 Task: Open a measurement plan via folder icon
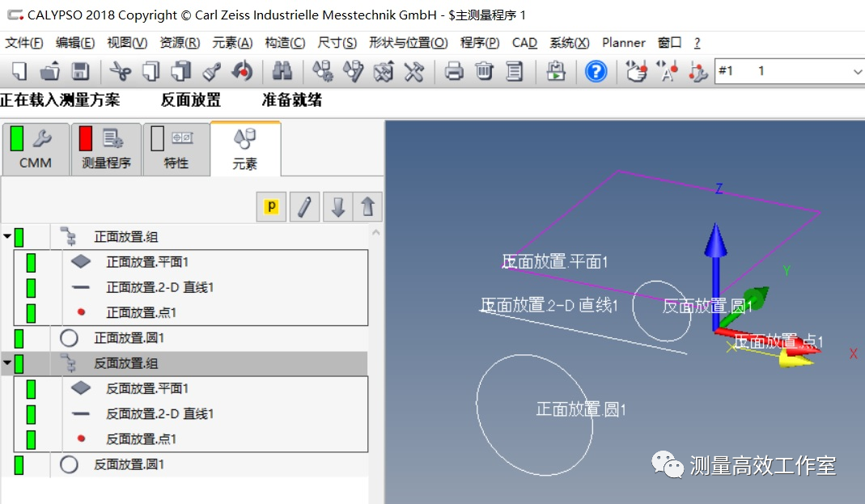click(50, 71)
